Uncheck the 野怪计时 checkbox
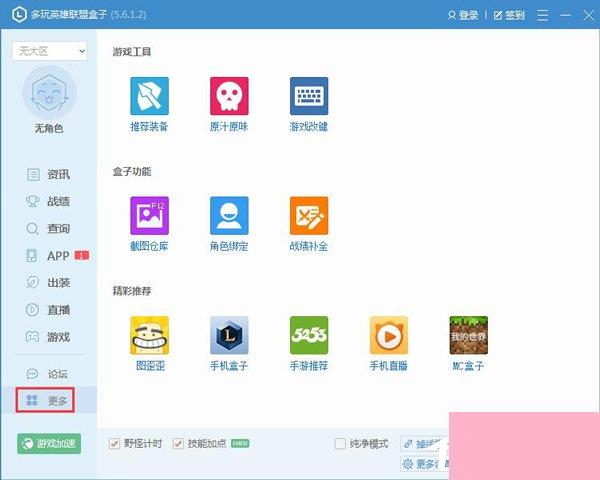Image resolution: width=600 pixels, height=480 pixels. pyautogui.click(x=114, y=444)
